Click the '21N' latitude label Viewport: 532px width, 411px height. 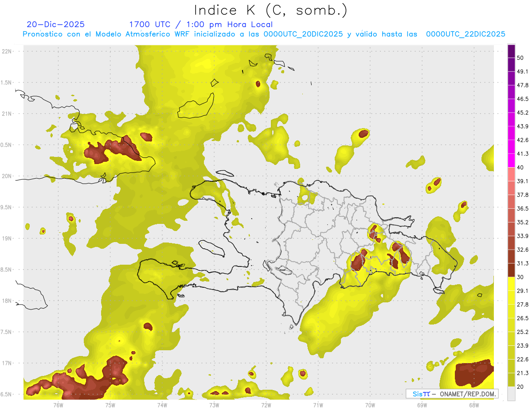coord(8,114)
